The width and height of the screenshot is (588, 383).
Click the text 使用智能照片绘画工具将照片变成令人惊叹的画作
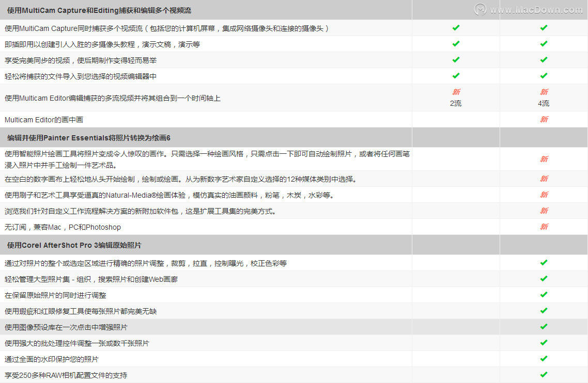point(84,154)
